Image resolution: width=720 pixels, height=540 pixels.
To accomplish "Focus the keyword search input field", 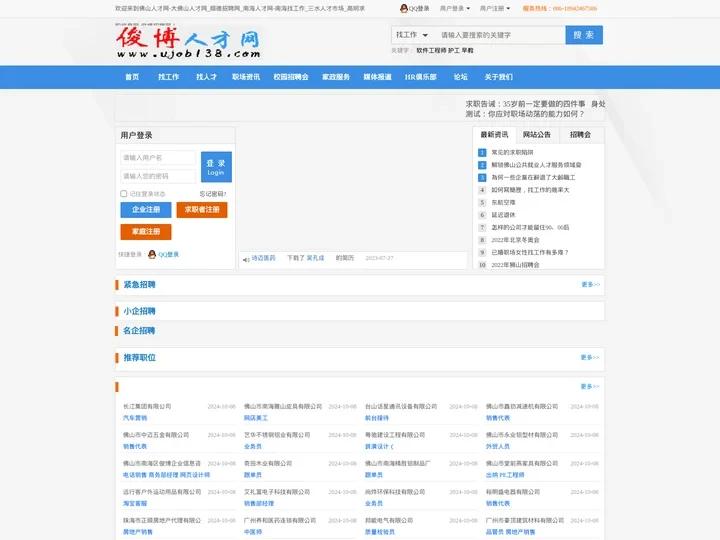I will (501, 35).
